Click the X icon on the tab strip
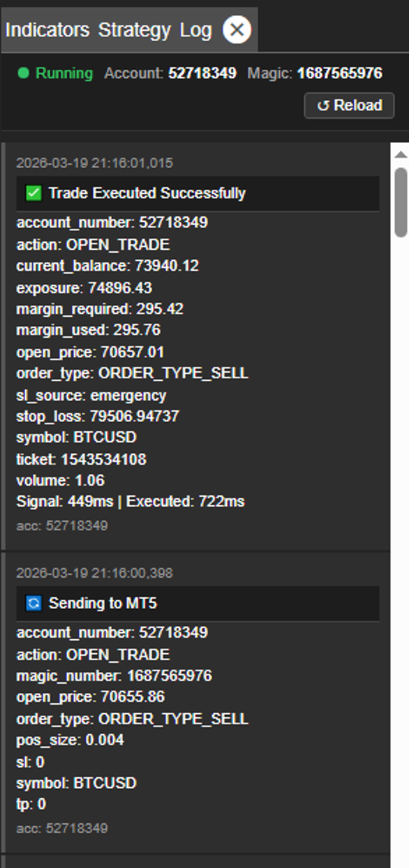Screen dimensions: 409x868 (x=236, y=29)
